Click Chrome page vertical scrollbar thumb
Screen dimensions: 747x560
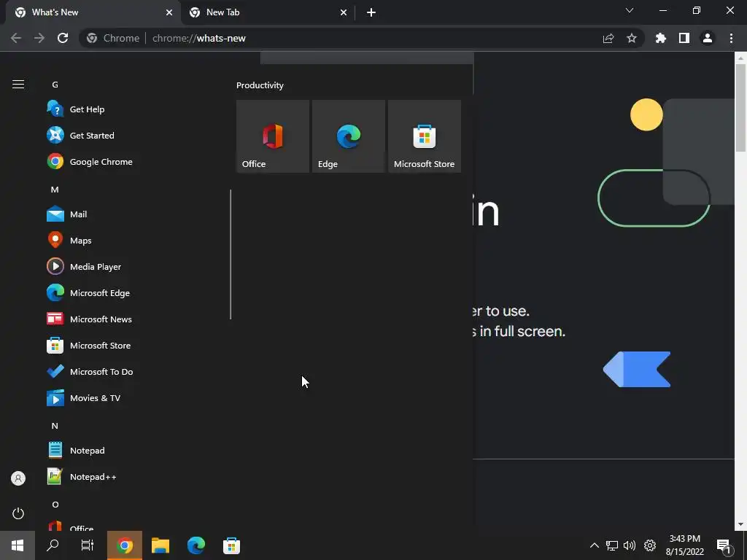(x=740, y=108)
